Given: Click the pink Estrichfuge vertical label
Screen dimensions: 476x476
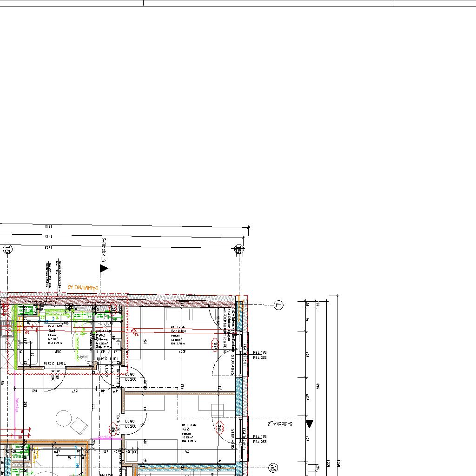Looking at the screenshot, I should pyautogui.click(x=17, y=405).
